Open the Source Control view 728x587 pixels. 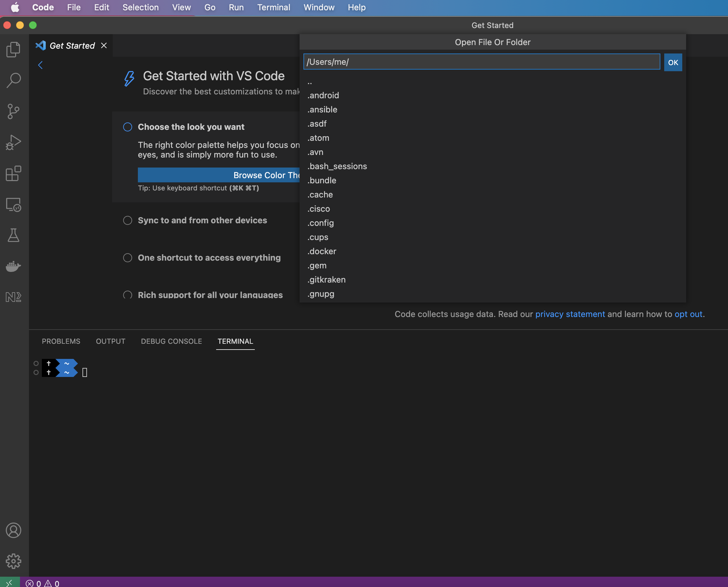click(13, 111)
